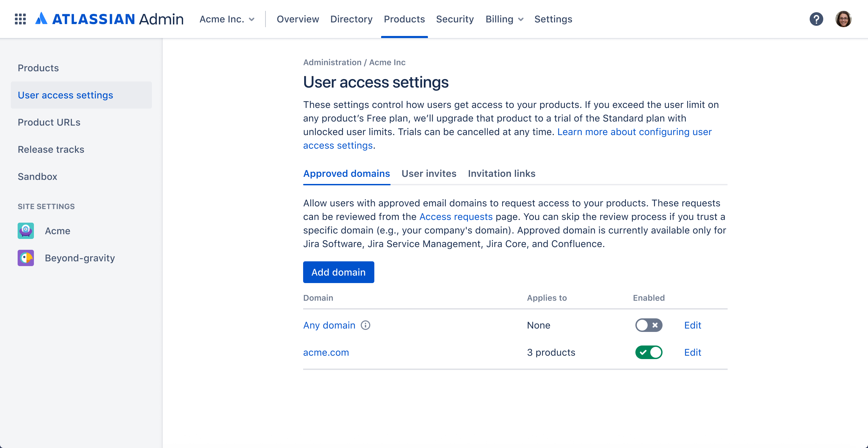Image resolution: width=868 pixels, height=448 pixels.
Task: Switch to the User invites tab
Action: [429, 173]
